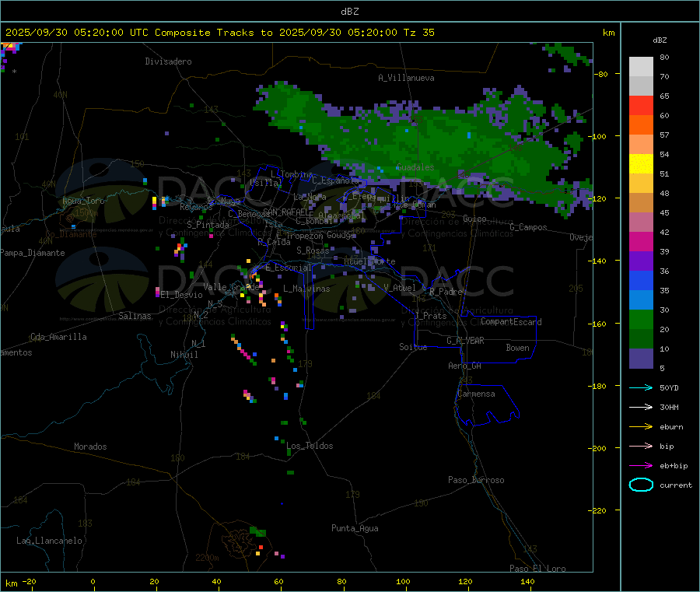Click the yellow eburn arrow in legend

(641, 427)
